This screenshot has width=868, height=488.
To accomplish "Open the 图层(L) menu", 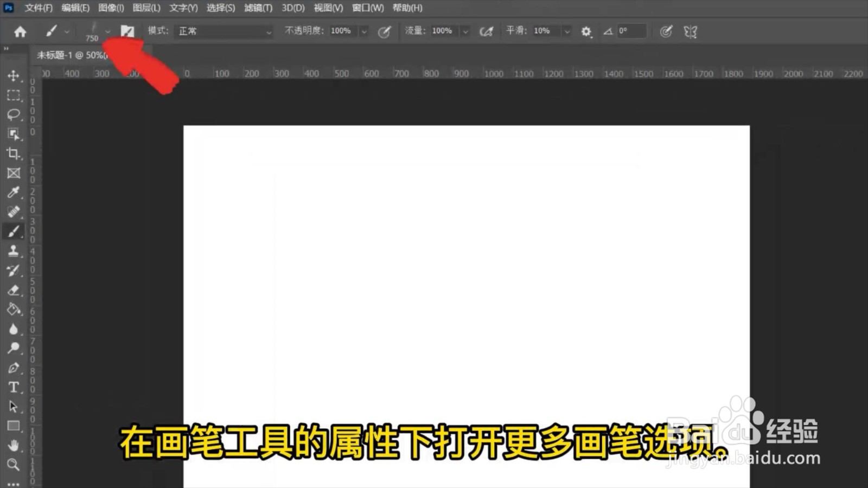I will [x=146, y=8].
